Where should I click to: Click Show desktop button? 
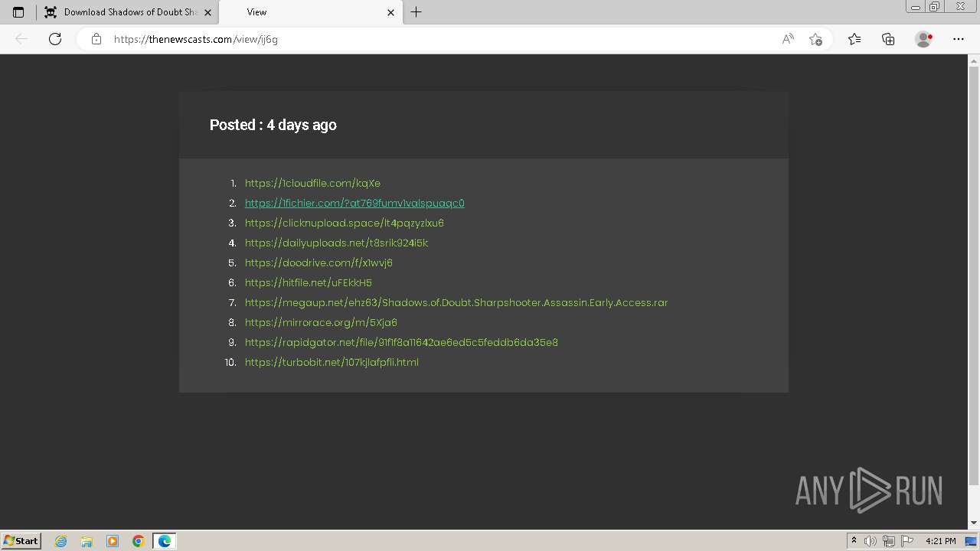971,541
